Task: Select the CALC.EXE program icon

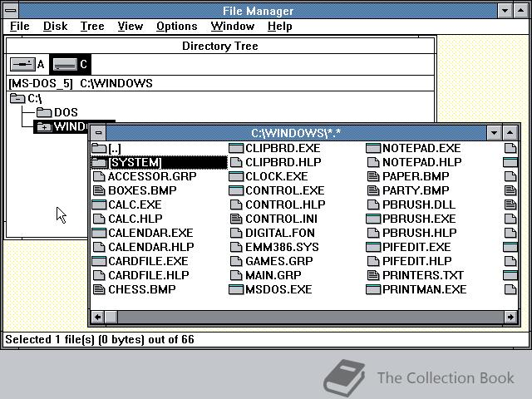Action: pos(99,204)
